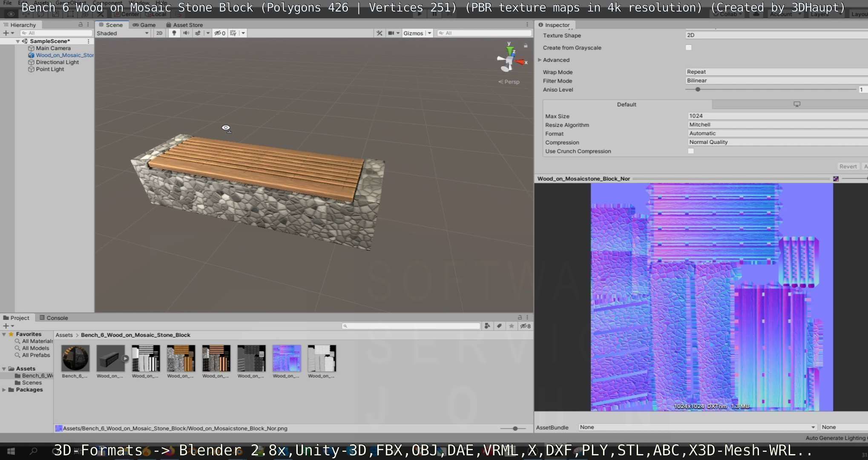868x460 pixels.
Task: Click the Project panel search field
Action: point(411,326)
